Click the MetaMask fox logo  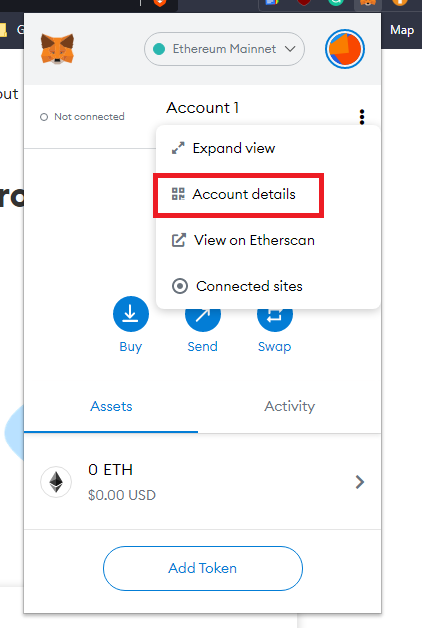[x=57, y=49]
